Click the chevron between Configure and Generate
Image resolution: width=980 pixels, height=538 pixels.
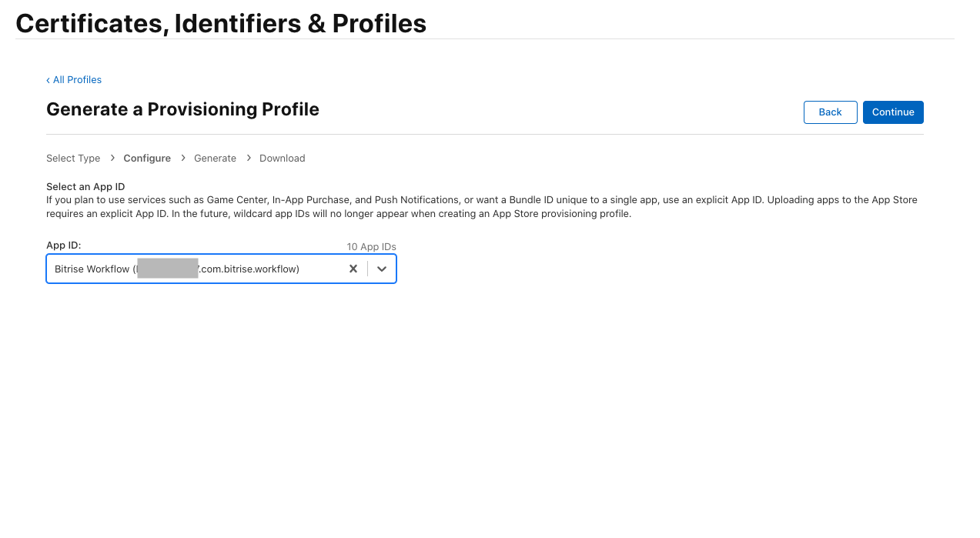(x=183, y=158)
